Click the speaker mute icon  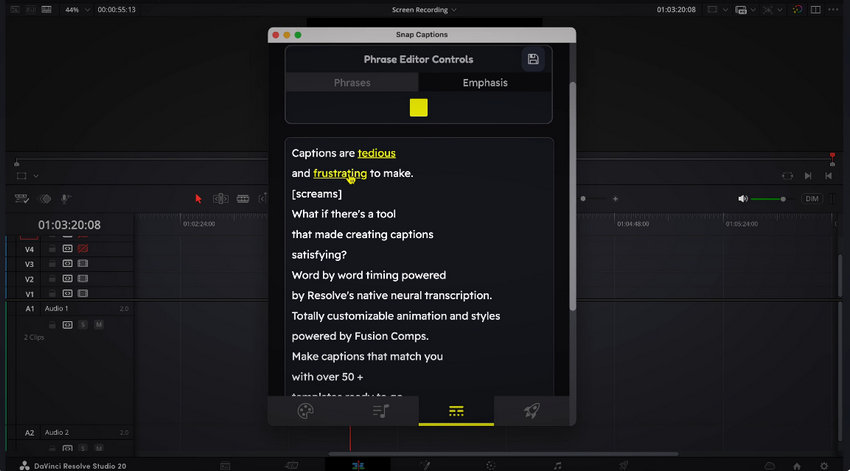(x=743, y=199)
